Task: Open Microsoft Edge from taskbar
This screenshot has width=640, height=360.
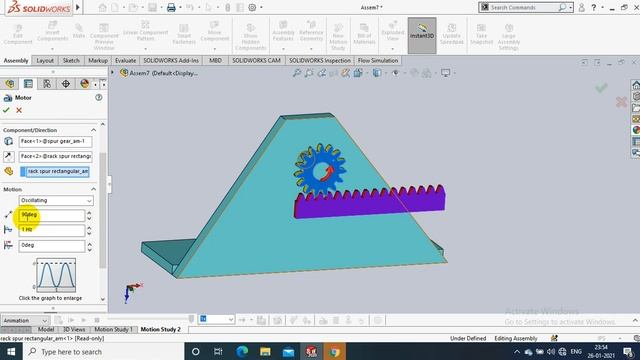Action: coord(242,351)
